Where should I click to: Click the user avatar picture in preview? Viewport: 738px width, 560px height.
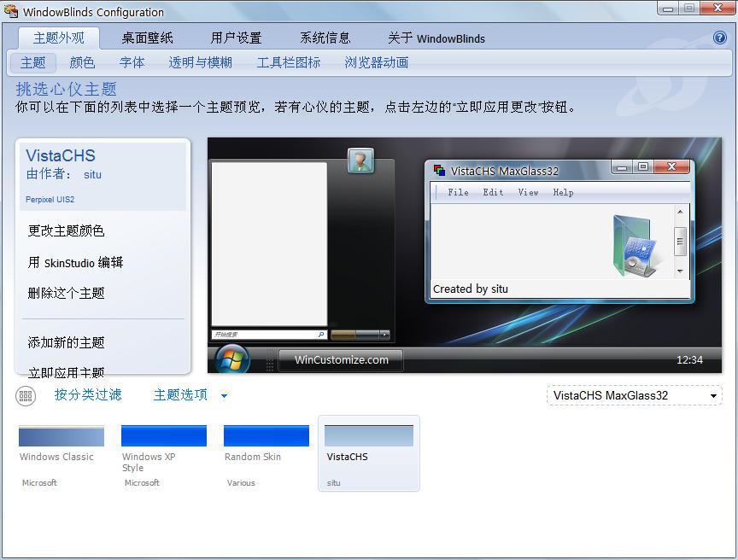point(360,160)
